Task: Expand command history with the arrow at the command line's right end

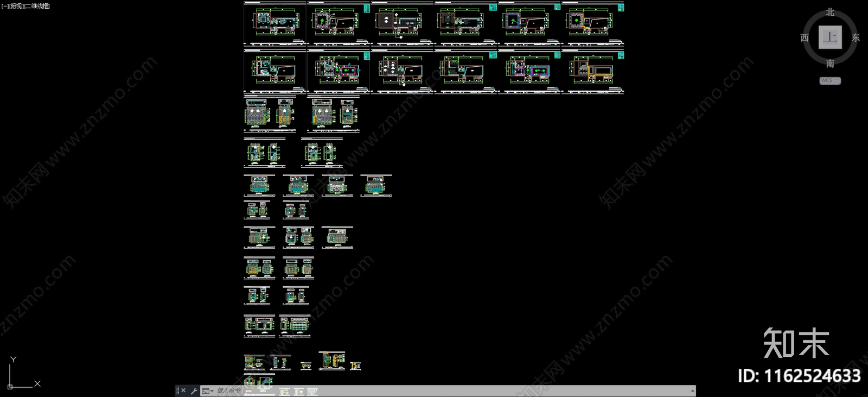Action: (692, 391)
